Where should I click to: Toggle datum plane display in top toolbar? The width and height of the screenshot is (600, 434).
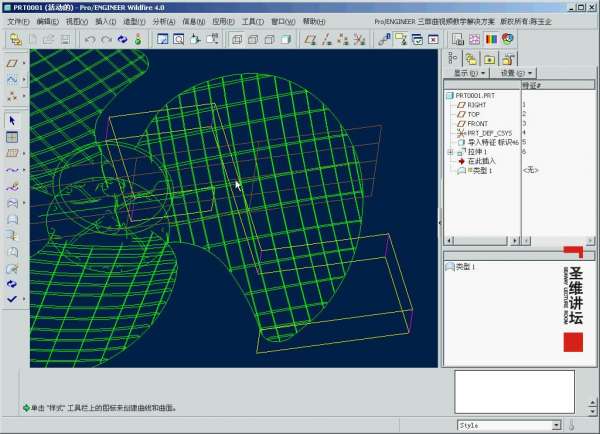click(x=310, y=40)
